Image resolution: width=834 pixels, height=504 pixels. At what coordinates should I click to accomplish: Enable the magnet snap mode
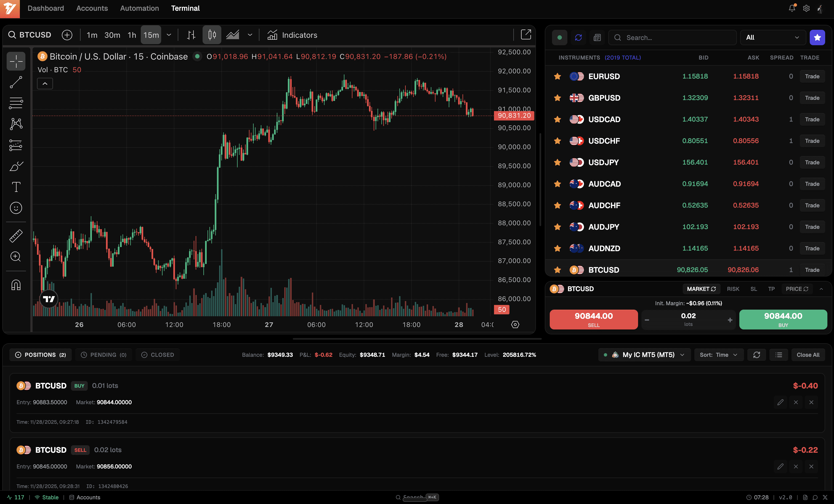16,285
